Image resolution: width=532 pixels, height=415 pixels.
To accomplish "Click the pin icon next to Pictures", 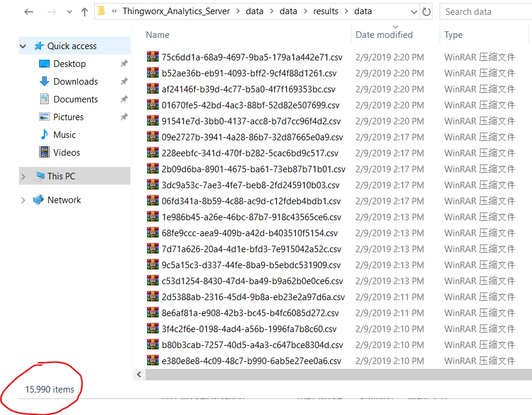I will click(x=124, y=117).
